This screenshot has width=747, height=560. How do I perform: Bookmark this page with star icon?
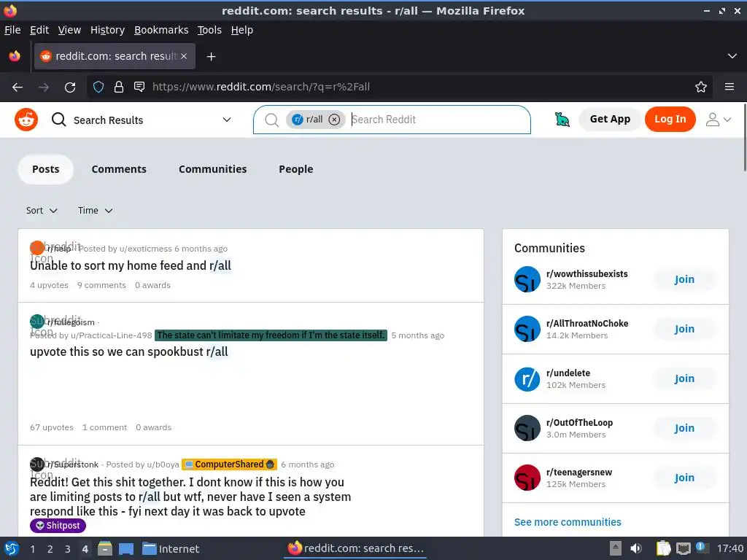(701, 87)
